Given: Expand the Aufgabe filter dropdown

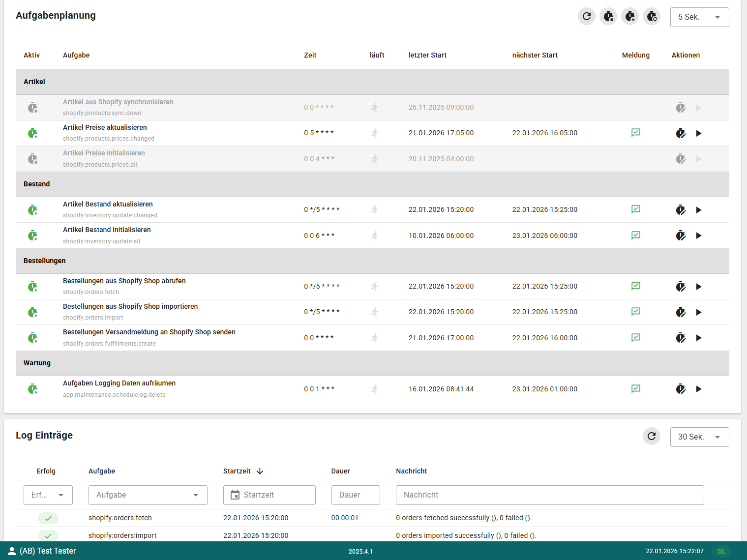Looking at the screenshot, I should tap(148, 495).
